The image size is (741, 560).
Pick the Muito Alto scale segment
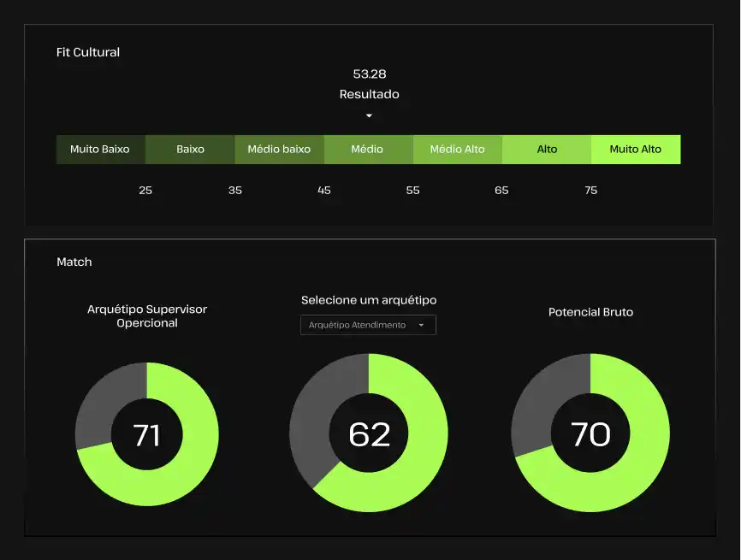[x=635, y=149]
